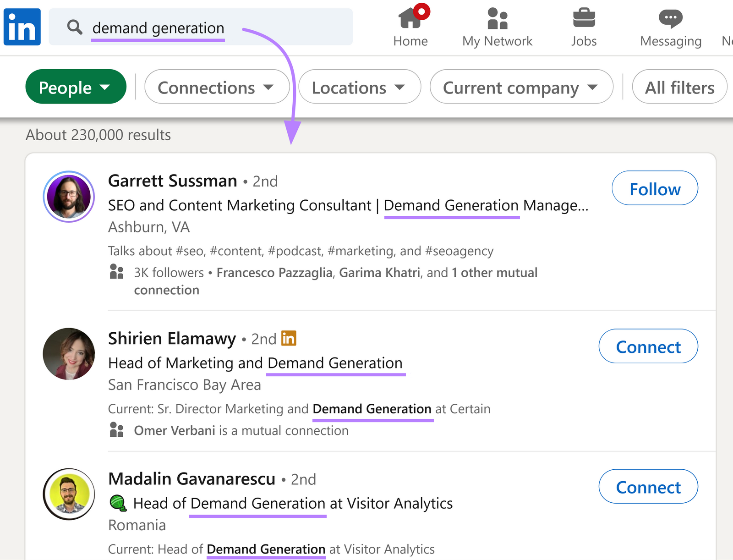Connect with Madalin Gavanarescu

tap(648, 487)
